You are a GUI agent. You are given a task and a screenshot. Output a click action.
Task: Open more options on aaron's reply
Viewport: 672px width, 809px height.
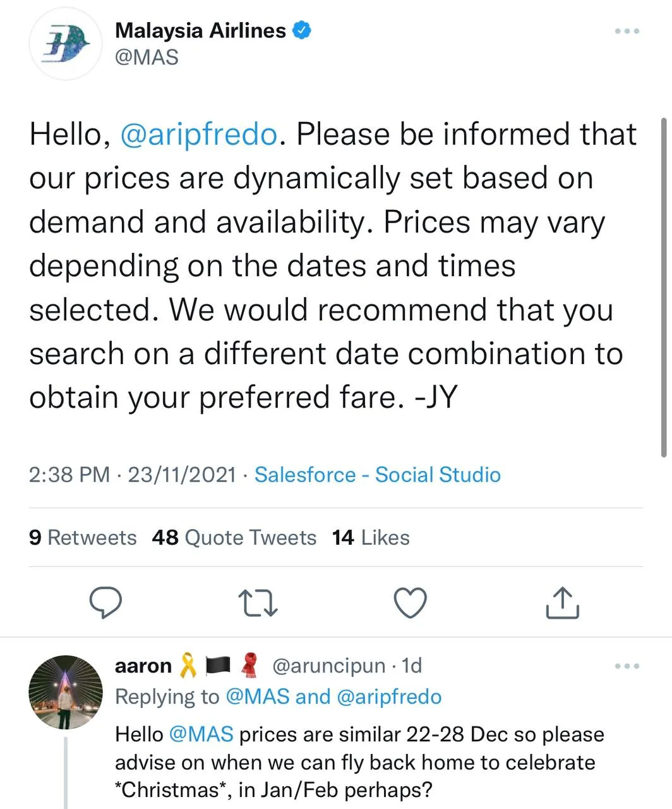[x=627, y=666]
